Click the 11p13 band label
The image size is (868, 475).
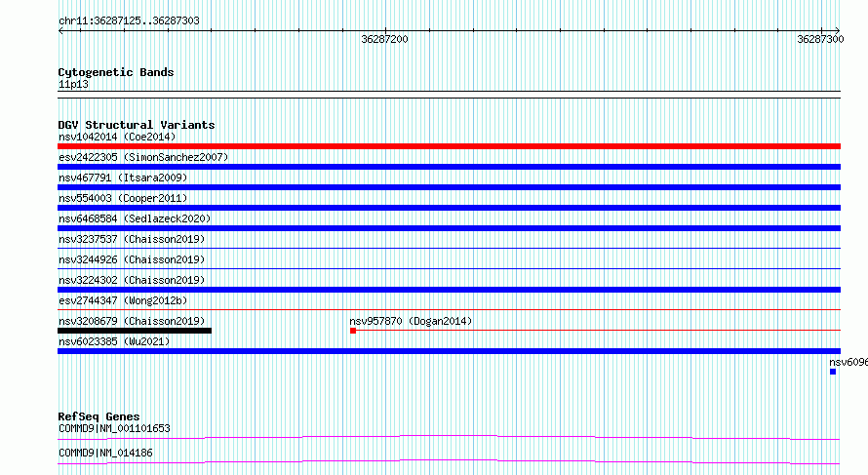pos(73,84)
